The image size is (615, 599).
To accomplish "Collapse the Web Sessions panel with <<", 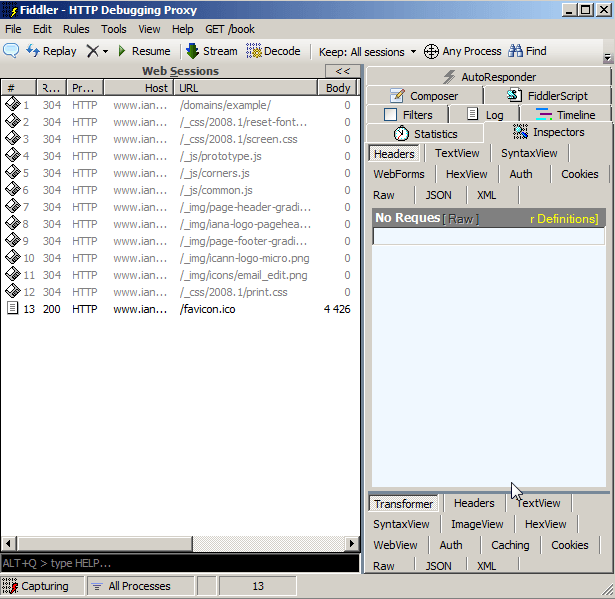I will (x=342, y=71).
